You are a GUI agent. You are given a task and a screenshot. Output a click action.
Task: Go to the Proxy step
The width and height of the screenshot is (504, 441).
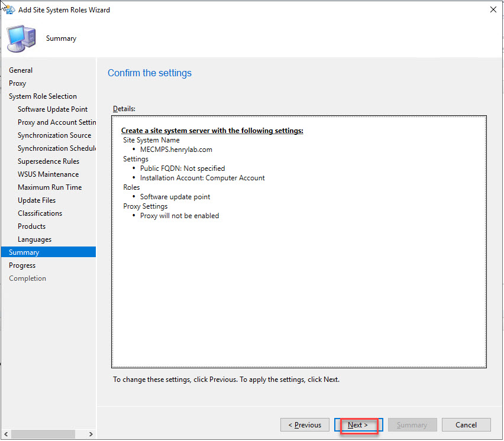(x=18, y=83)
